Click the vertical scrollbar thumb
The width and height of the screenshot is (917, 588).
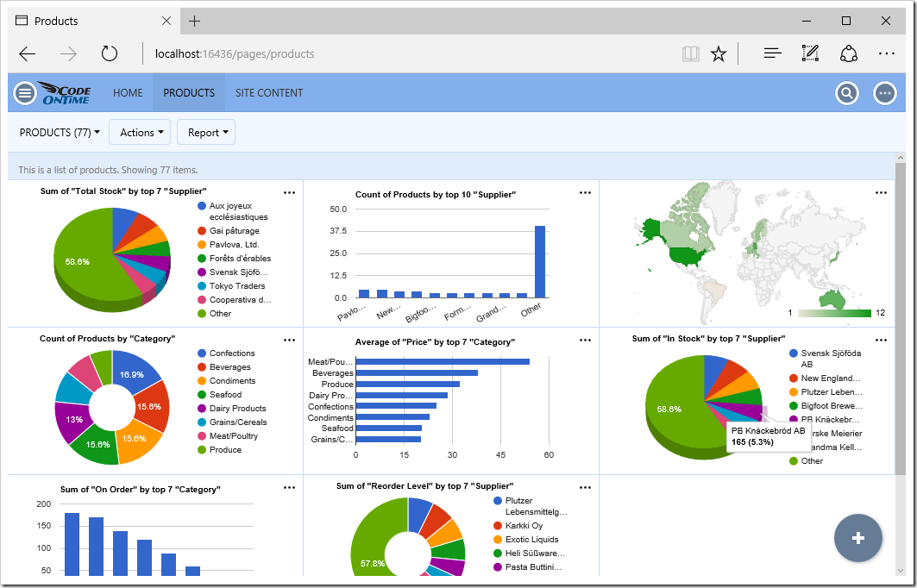pos(900,318)
